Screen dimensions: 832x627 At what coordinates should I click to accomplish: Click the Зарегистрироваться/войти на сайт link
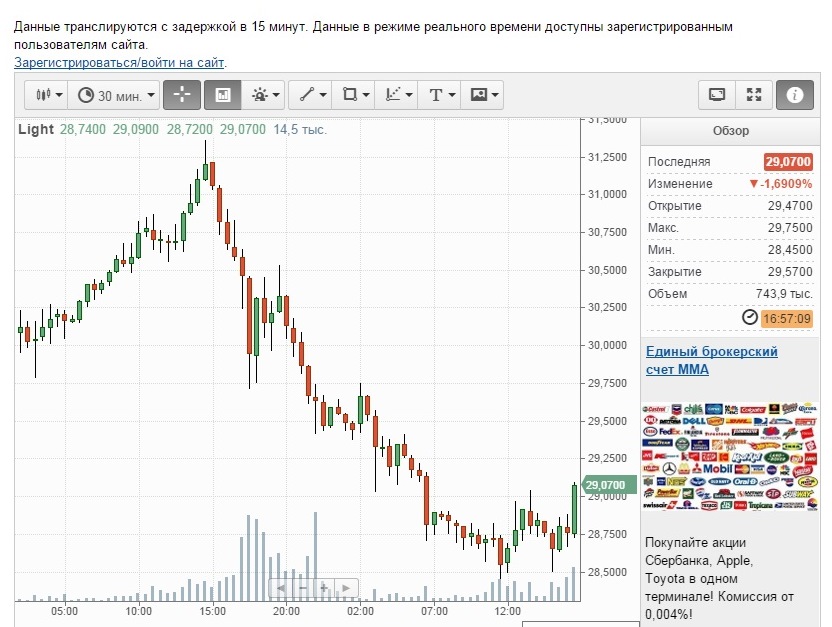pos(119,63)
